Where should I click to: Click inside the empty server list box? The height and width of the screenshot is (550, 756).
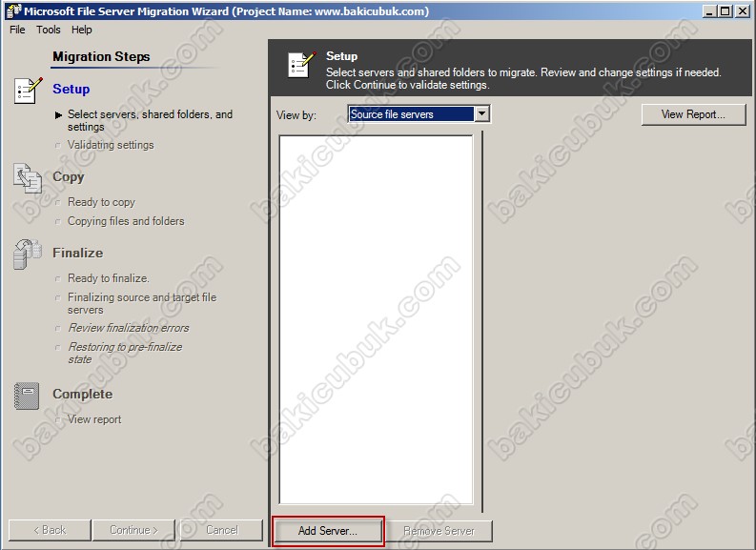pos(376,320)
